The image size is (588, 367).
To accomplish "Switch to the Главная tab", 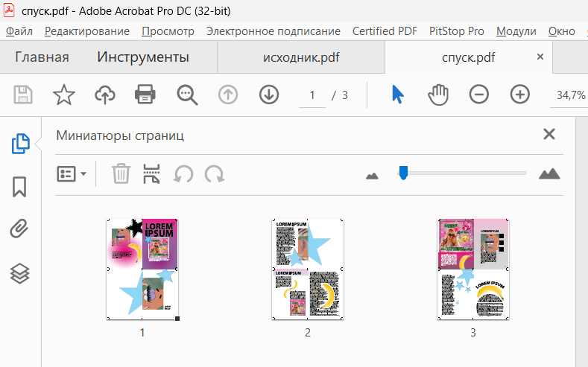I will click(42, 57).
